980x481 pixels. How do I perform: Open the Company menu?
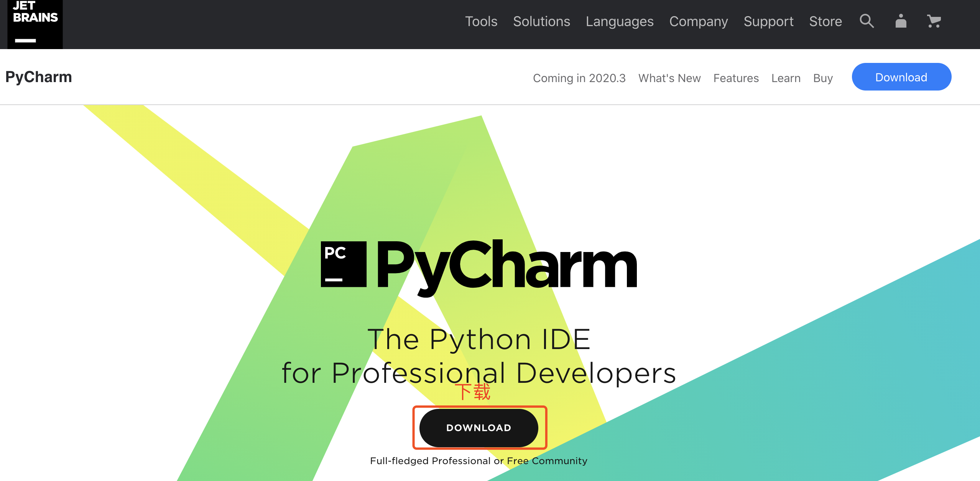tap(698, 21)
